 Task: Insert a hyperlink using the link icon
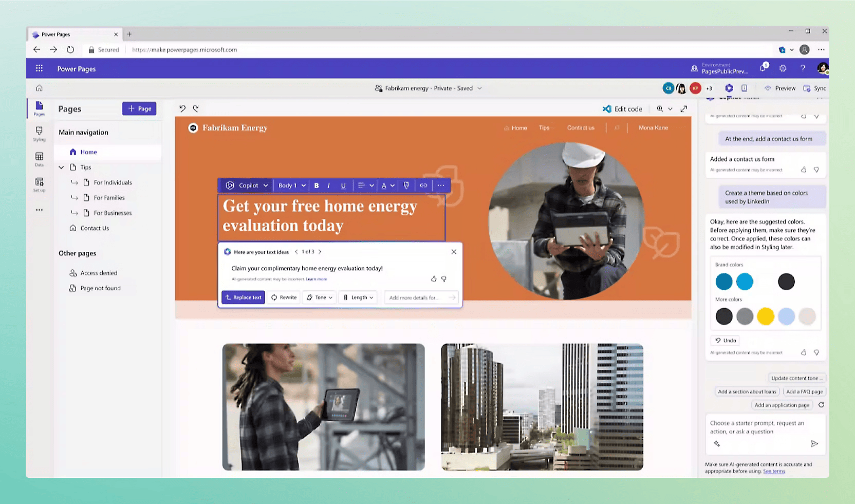coord(423,185)
